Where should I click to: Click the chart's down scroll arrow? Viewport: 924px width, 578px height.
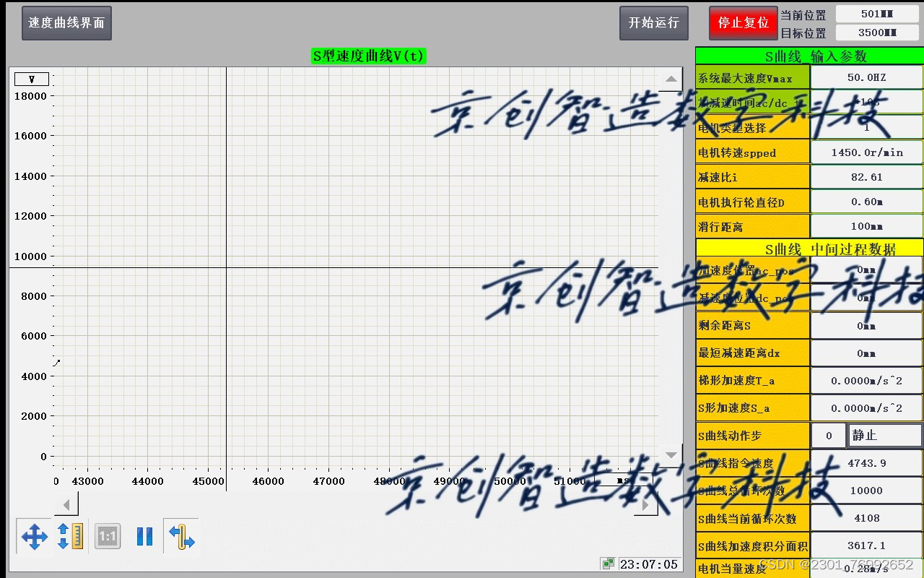click(671, 455)
